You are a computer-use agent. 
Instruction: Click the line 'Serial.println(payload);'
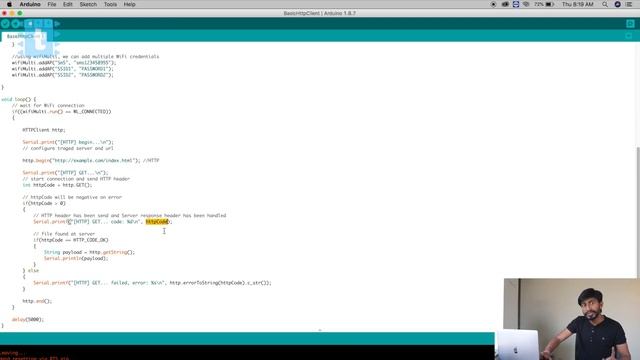76,258
